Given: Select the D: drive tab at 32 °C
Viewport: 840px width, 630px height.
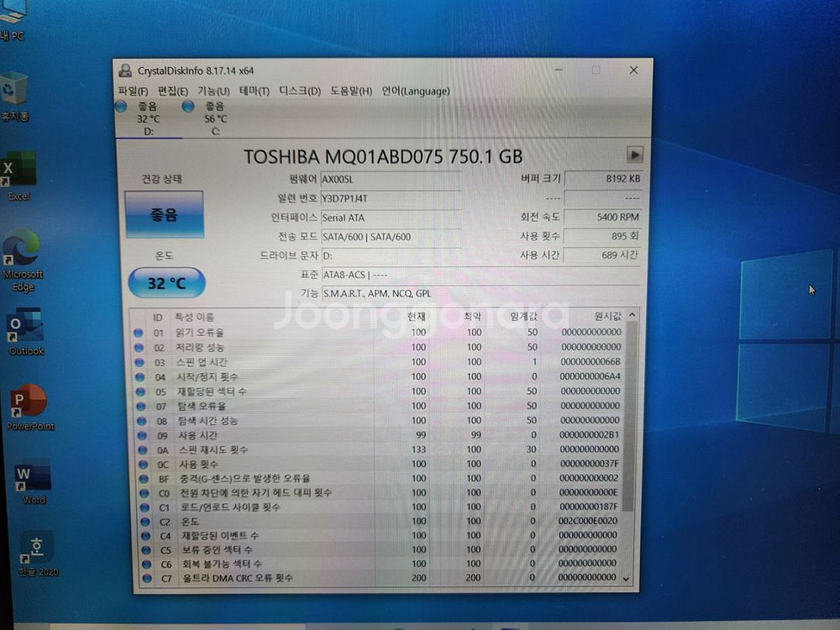Looking at the screenshot, I should [x=149, y=118].
